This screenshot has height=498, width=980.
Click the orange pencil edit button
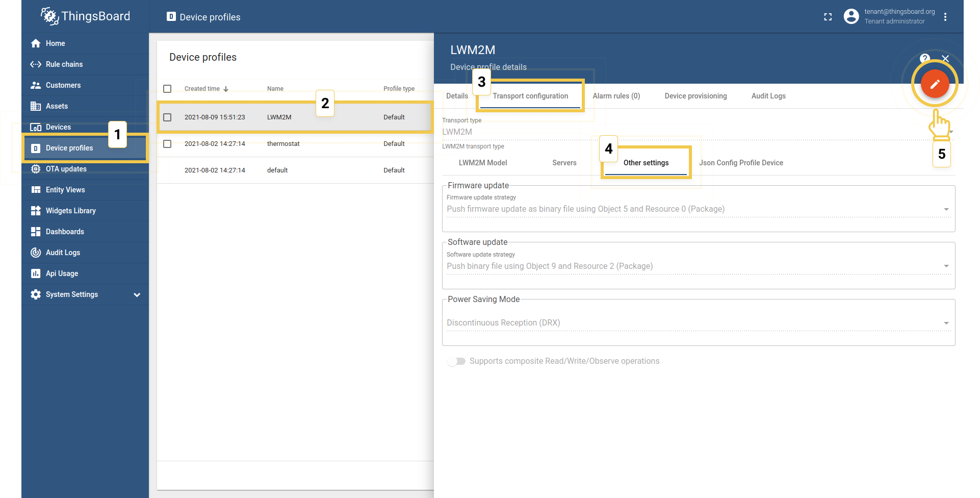(934, 84)
